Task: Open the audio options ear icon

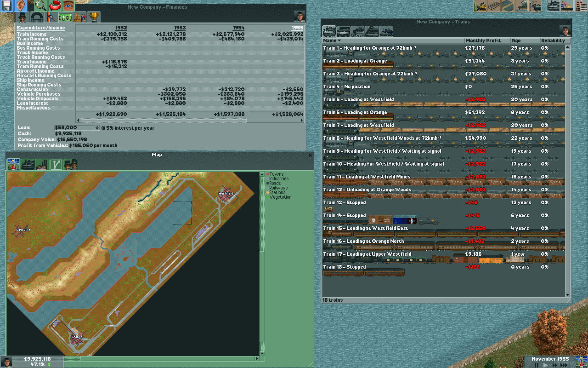Action: click(x=20, y=6)
